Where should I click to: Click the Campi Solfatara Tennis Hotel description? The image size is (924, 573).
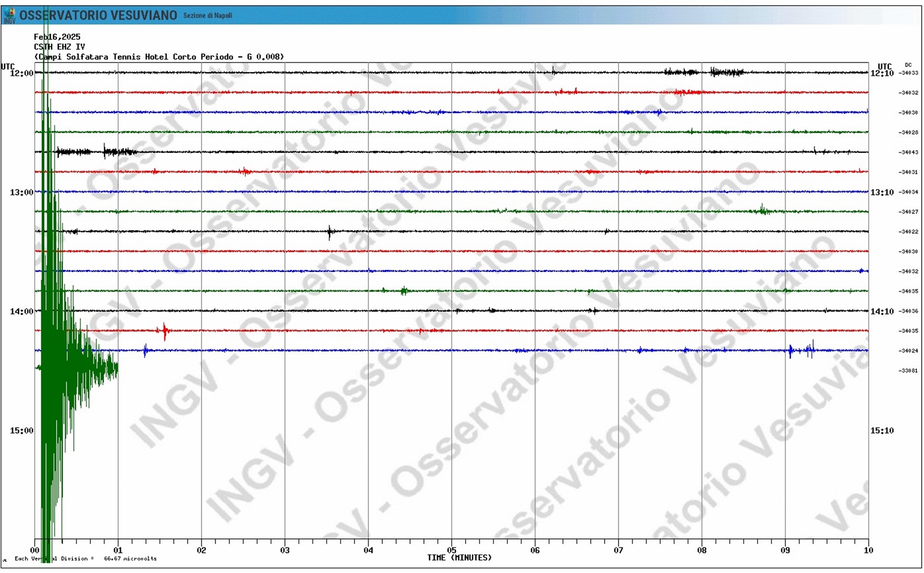[159, 57]
